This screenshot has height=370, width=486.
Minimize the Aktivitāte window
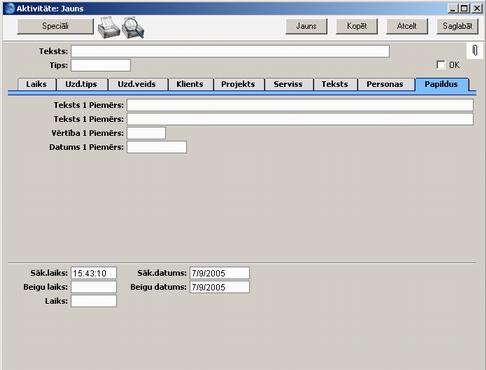(x=452, y=8)
